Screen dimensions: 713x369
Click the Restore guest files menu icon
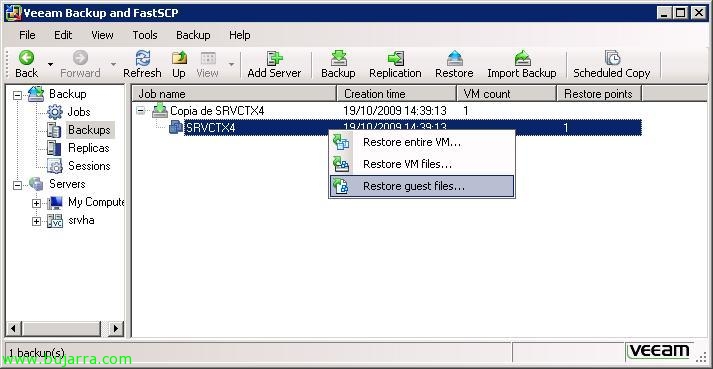click(341, 186)
